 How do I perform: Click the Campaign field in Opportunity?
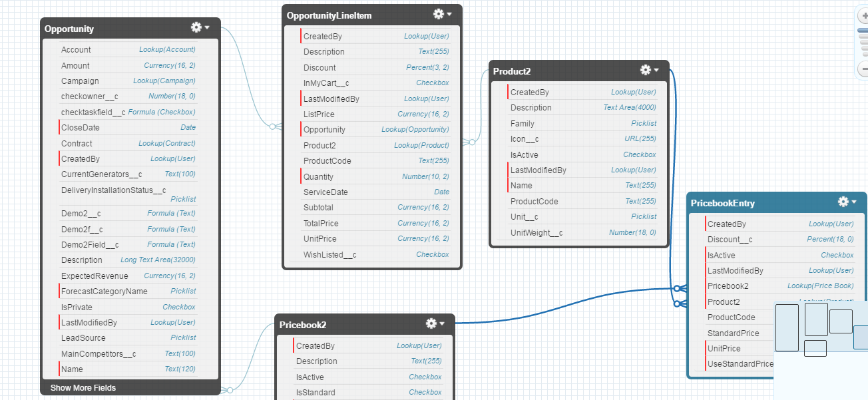point(128,81)
